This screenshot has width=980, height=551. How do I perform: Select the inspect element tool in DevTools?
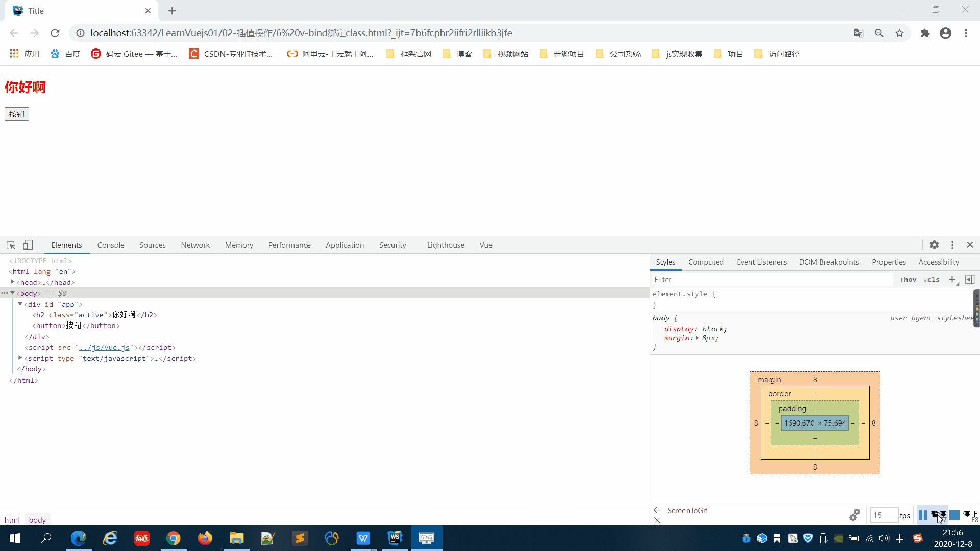tap(10, 245)
